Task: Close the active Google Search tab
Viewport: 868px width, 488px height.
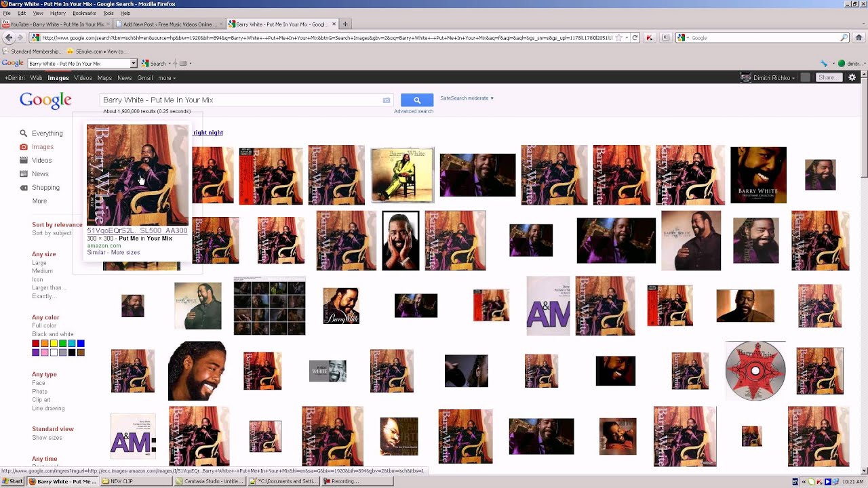Action: coord(334,24)
